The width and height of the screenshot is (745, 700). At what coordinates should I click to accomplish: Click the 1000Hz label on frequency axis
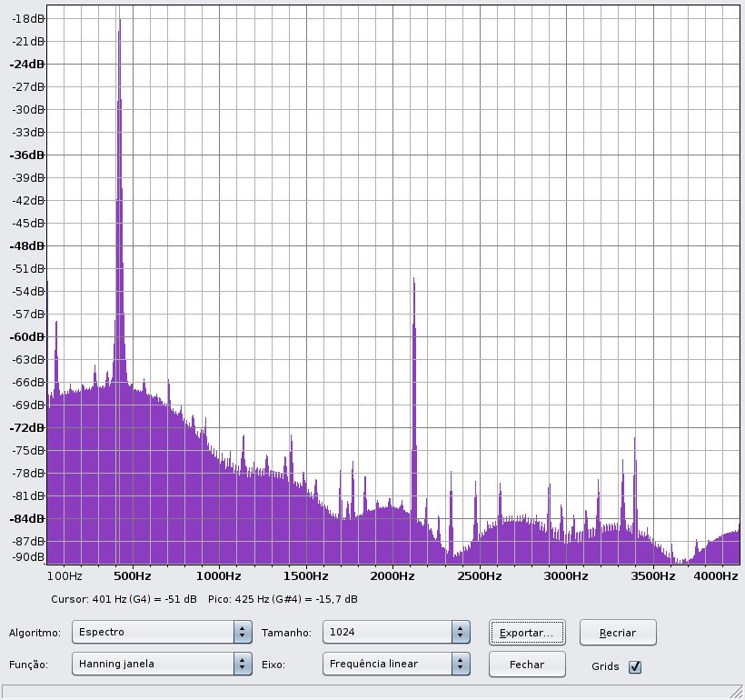pos(218,575)
